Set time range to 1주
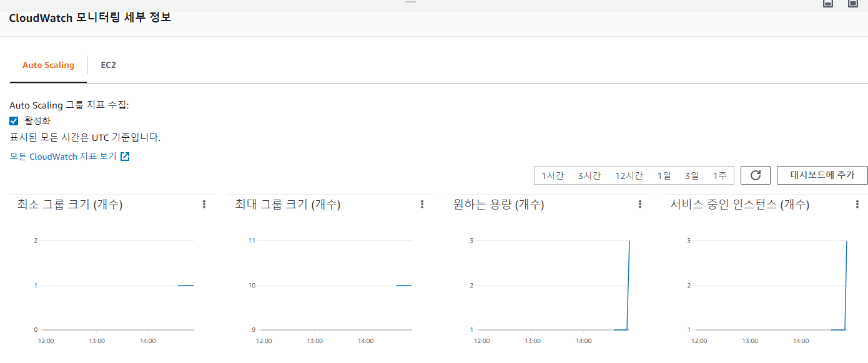This screenshot has height=363, width=868. [x=720, y=176]
